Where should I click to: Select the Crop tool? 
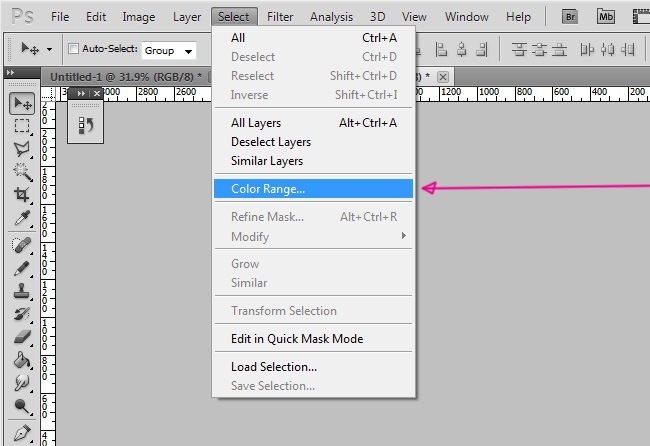[22, 195]
